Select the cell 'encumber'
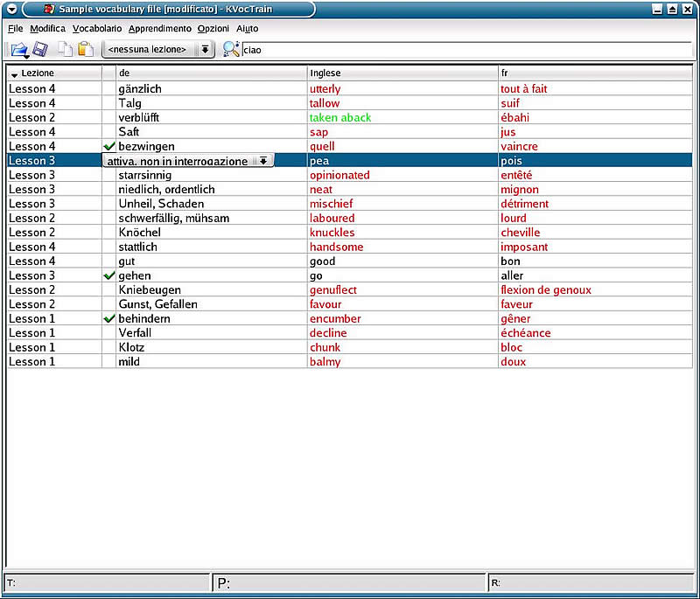The height and width of the screenshot is (599, 700). 402,319
